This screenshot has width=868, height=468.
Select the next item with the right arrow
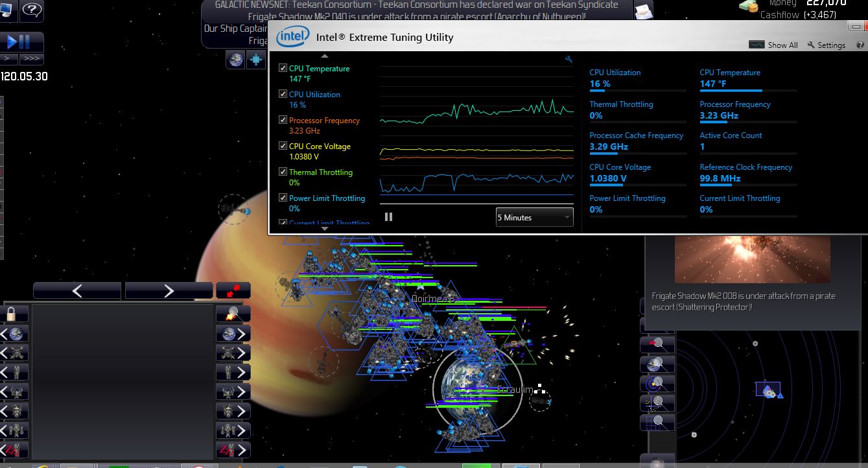[x=169, y=291]
